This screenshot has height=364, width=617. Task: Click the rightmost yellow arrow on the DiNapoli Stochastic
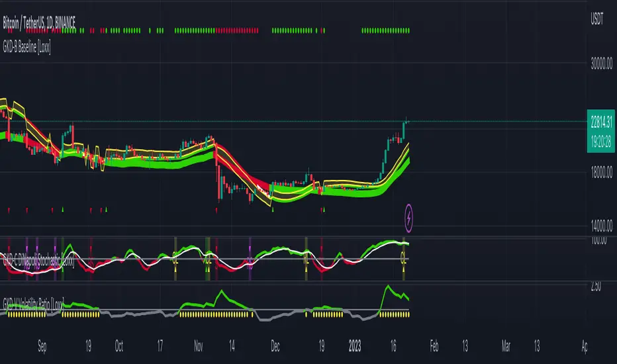403,269
